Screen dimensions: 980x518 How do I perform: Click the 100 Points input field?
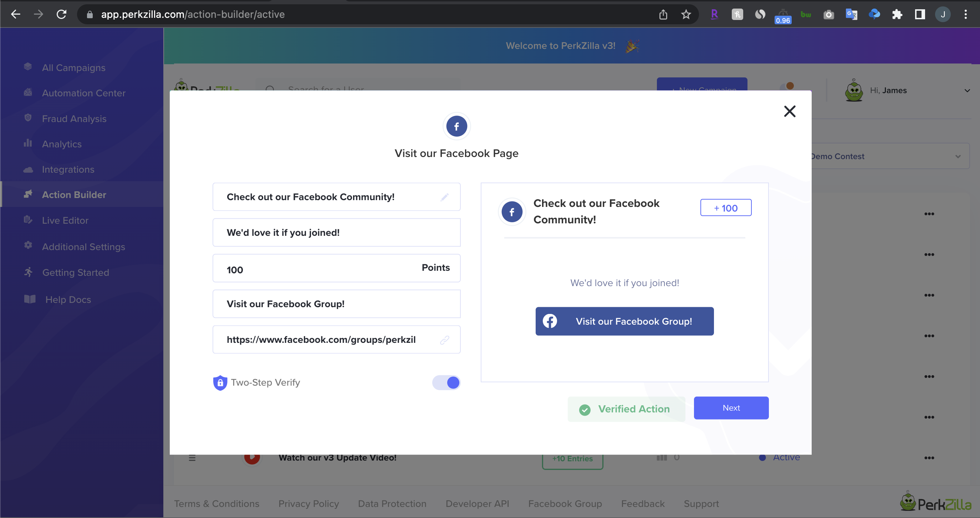click(x=336, y=268)
